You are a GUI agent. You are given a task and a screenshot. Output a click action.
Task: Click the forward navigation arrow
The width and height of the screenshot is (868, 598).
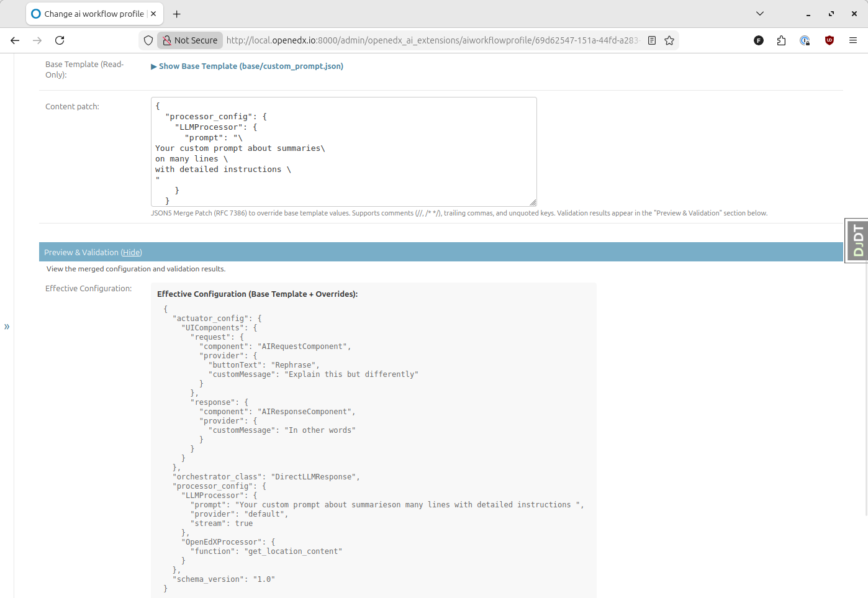click(37, 40)
